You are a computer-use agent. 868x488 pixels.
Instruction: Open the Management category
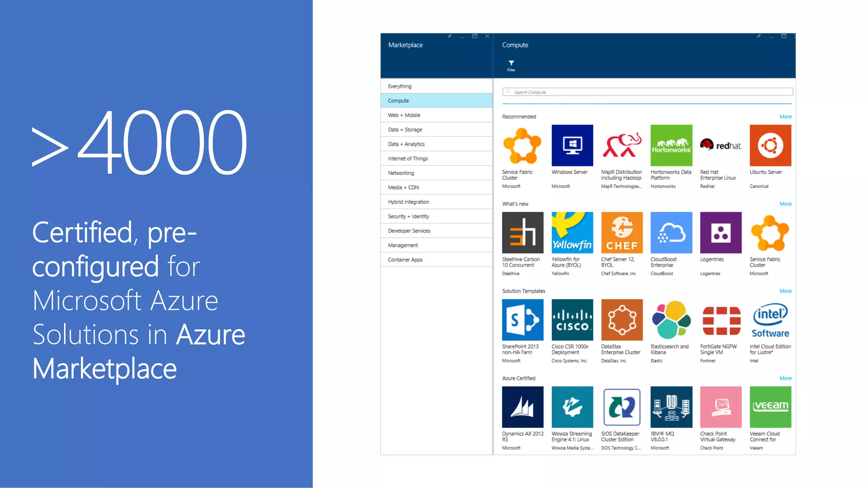click(x=437, y=245)
